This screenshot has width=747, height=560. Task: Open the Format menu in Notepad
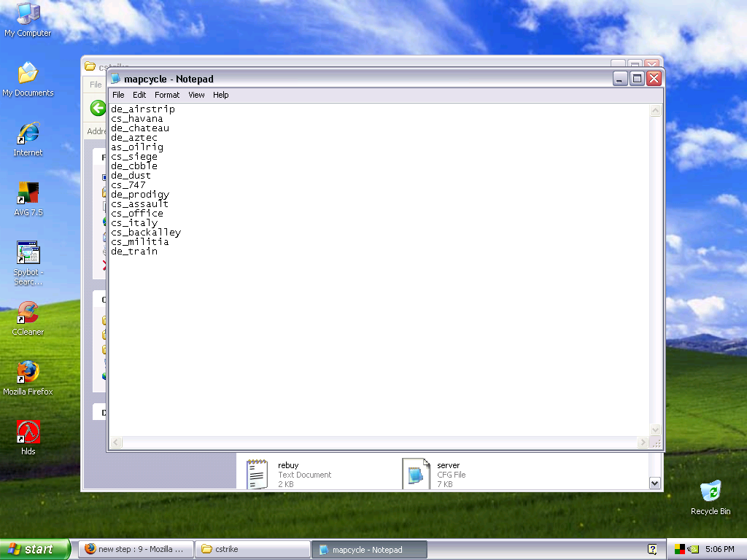click(x=167, y=95)
